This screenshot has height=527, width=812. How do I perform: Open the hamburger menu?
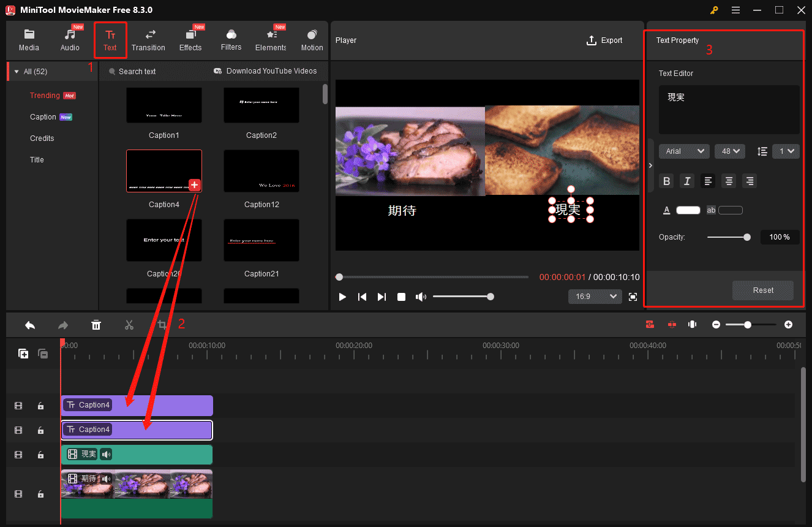click(735, 10)
